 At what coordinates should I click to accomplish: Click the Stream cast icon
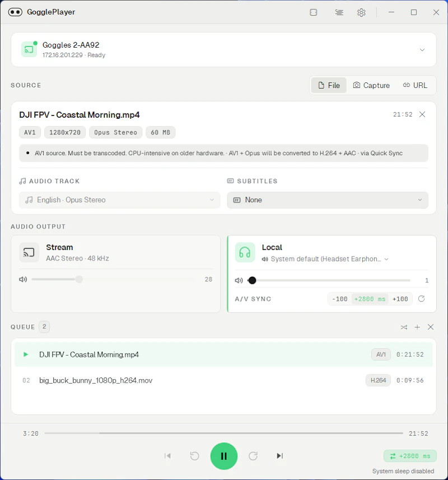[29, 252]
